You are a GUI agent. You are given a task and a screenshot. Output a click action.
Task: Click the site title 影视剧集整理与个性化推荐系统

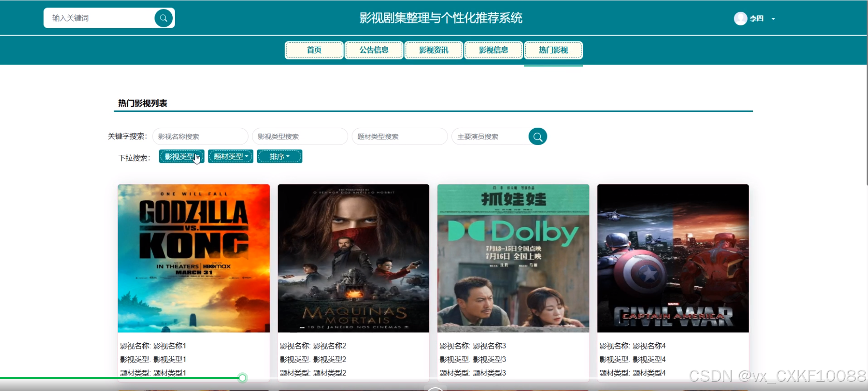pos(441,18)
